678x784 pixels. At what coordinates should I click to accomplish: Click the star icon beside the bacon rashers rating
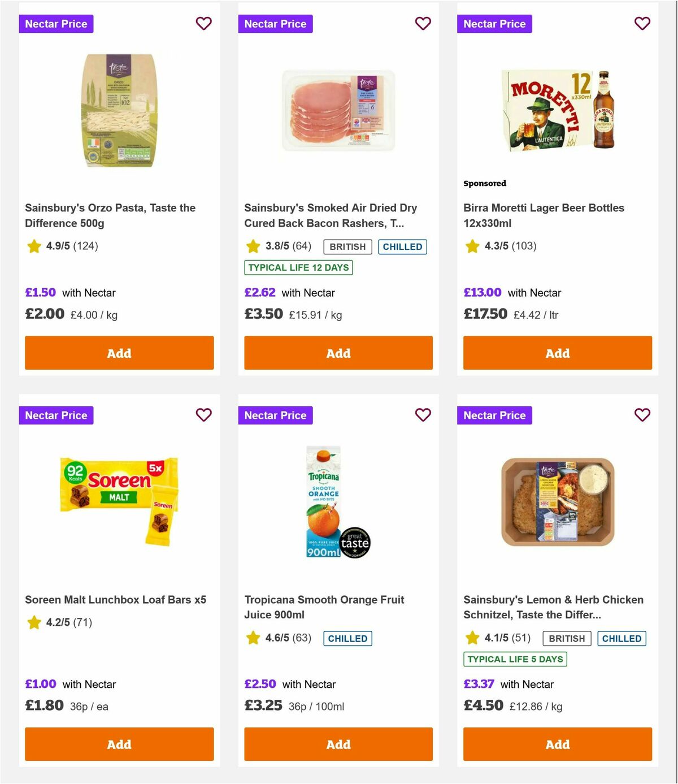[253, 246]
